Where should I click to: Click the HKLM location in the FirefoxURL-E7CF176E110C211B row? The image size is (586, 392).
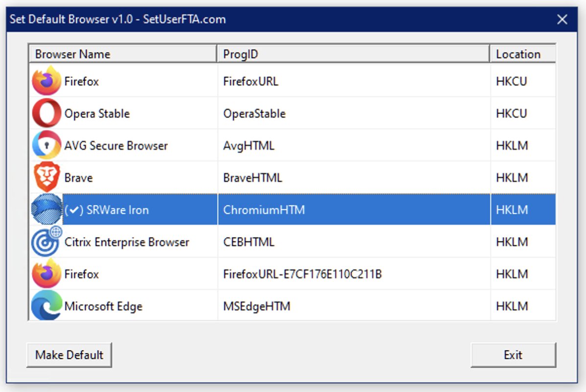[x=512, y=274]
